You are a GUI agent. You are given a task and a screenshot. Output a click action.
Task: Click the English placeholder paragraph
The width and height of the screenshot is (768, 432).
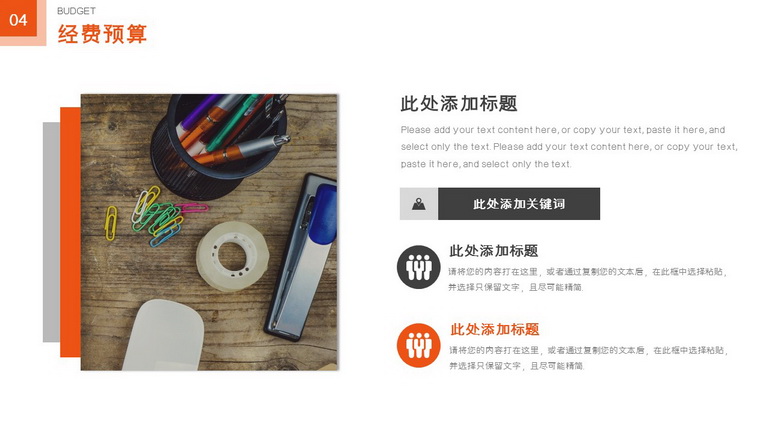[569, 147]
